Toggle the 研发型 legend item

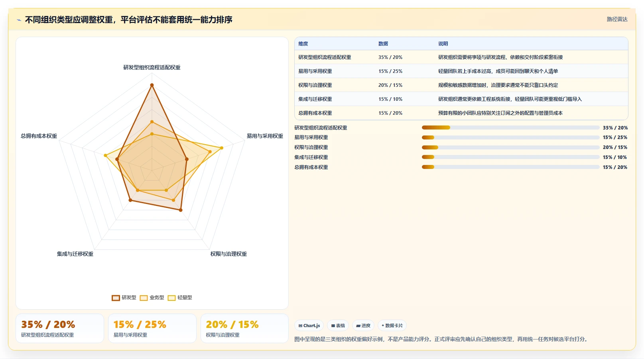click(124, 298)
